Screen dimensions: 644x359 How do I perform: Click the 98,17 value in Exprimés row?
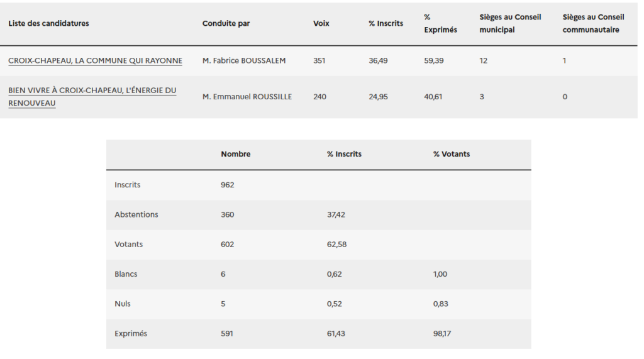click(442, 333)
